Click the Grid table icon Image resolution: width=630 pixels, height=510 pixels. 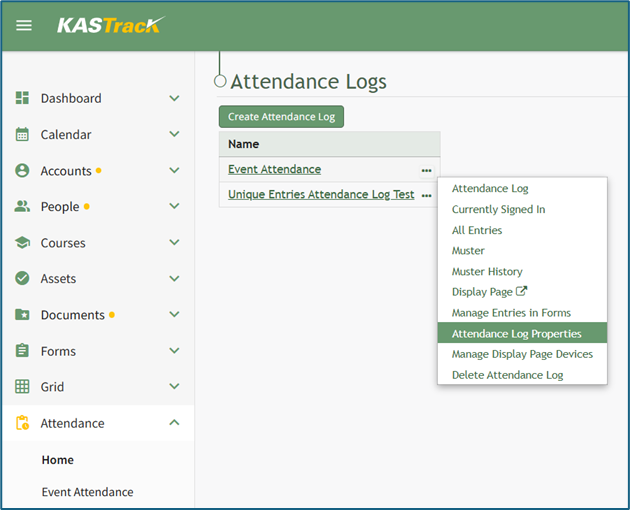[22, 387]
